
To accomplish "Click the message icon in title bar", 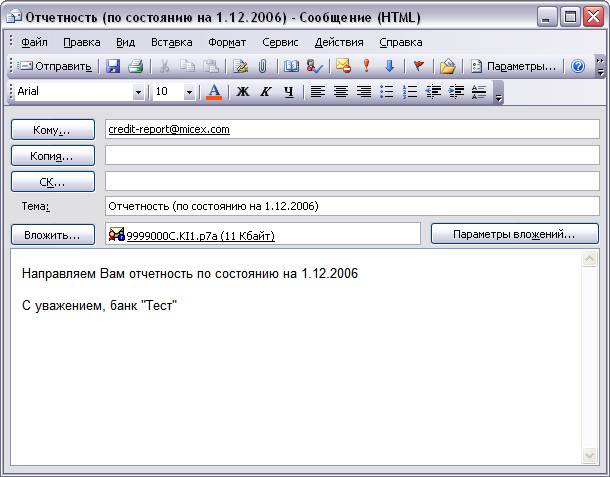I will coord(14,17).
